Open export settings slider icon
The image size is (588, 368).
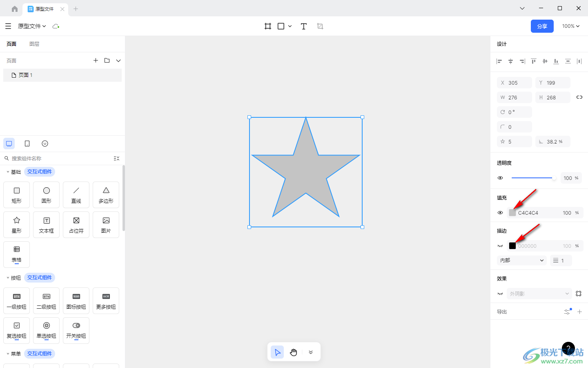[568, 312]
